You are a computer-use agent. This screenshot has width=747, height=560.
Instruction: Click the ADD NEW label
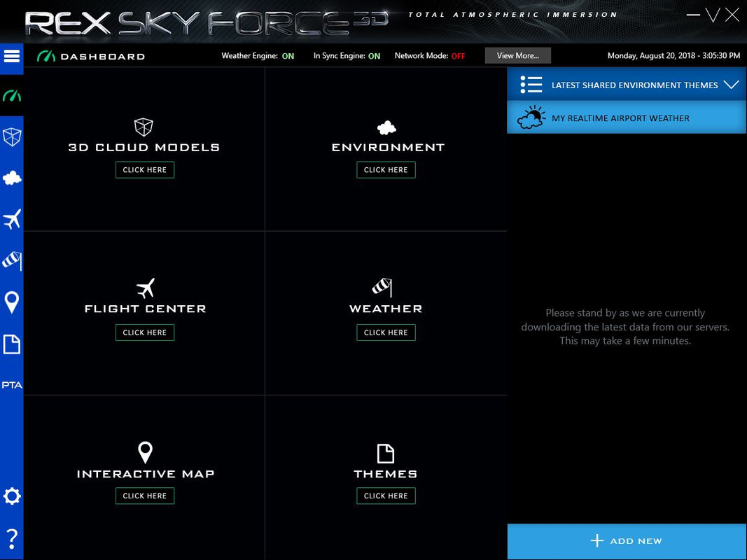tap(636, 541)
